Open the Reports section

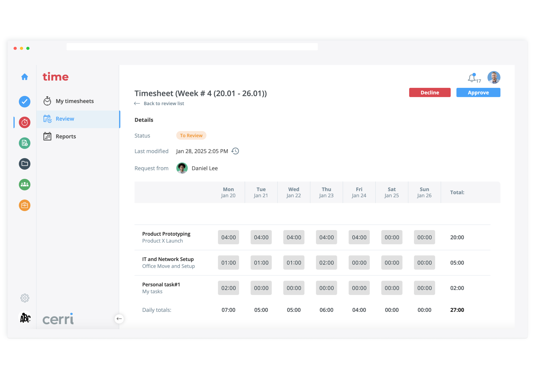(66, 136)
